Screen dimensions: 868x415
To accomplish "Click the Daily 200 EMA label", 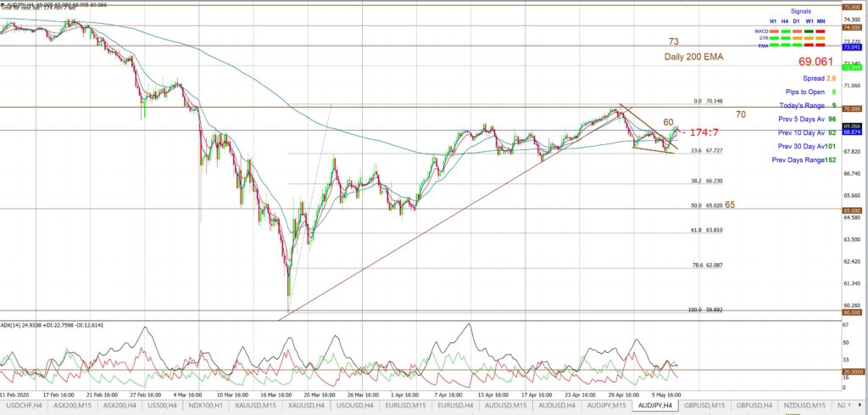I will [693, 57].
